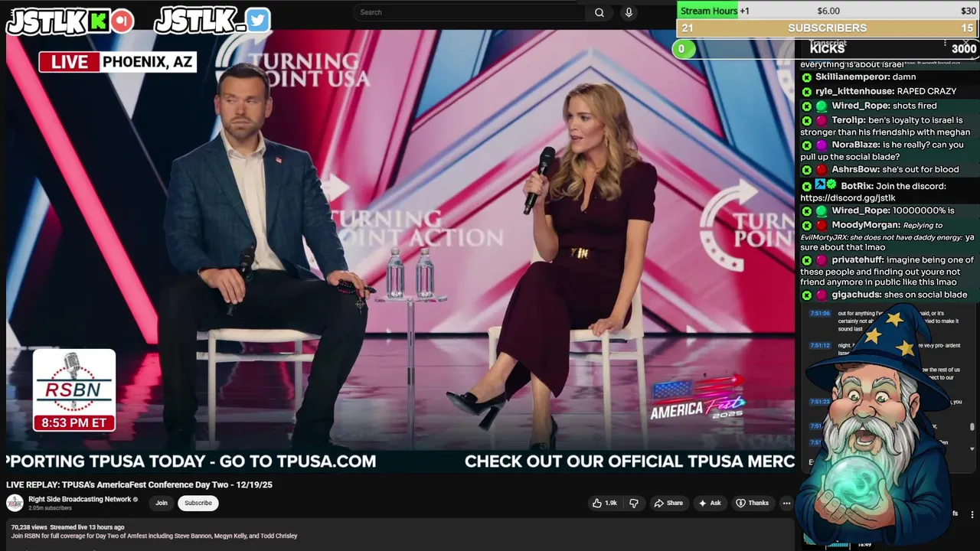Click the Twitter bird icon in overlay

[258, 21]
